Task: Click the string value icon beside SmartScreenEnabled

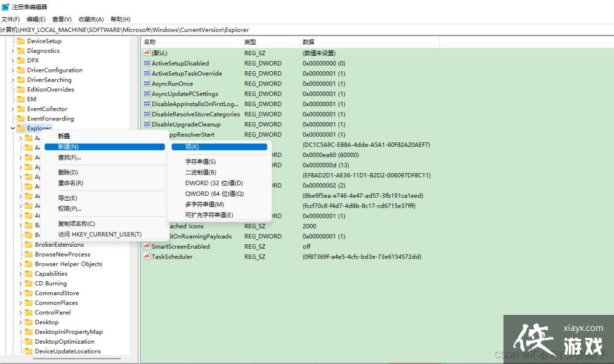Action: 147,247
